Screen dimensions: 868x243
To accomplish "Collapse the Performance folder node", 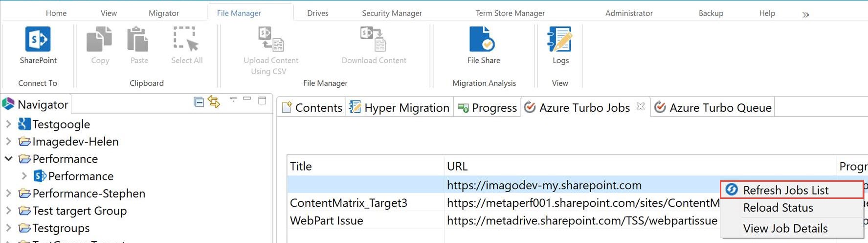I will [8, 159].
